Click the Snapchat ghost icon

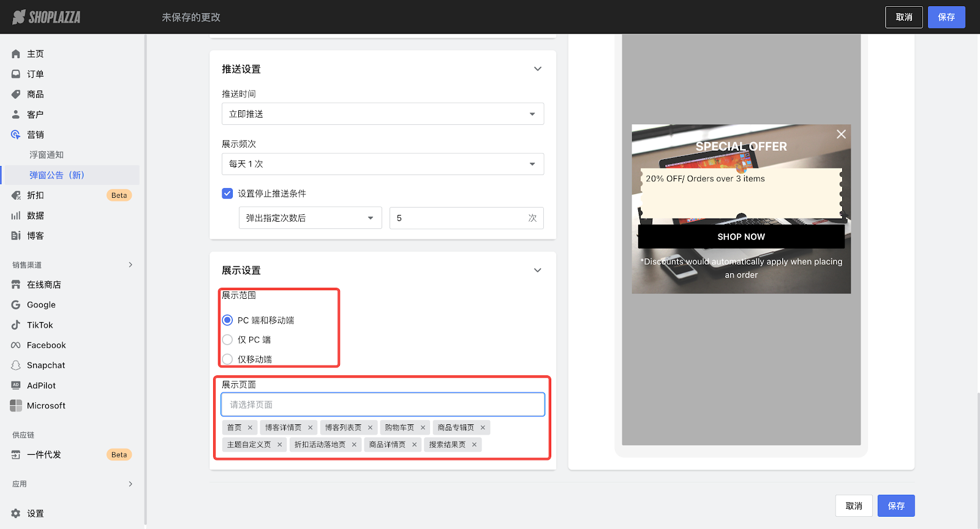click(x=16, y=366)
